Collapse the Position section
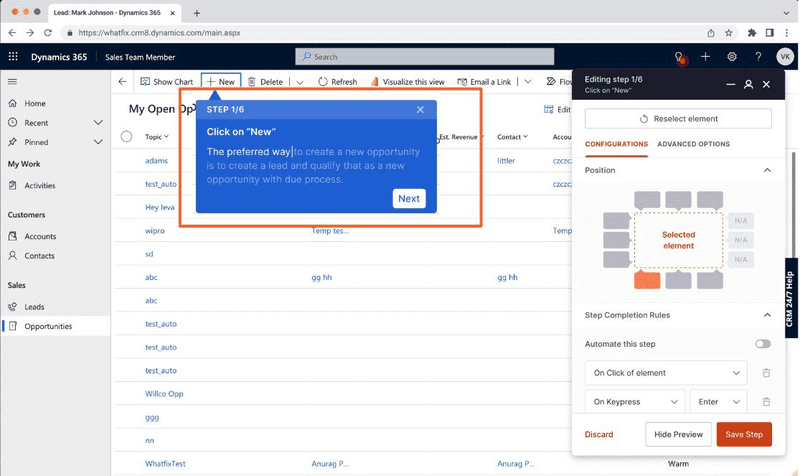Image resolution: width=800 pixels, height=476 pixels. (767, 170)
